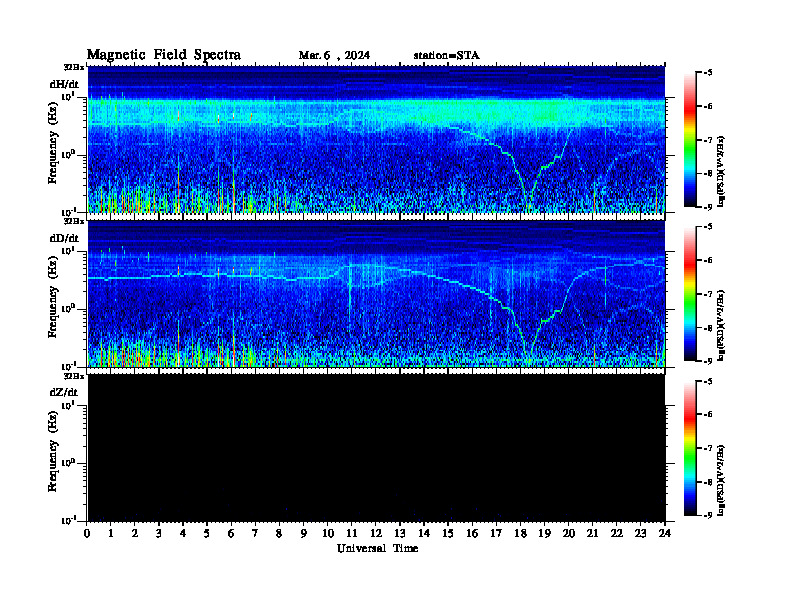Viewport: 792px width, 612px height.
Task: Click the -7 value on the dD/dt color scale
Action: pyautogui.click(x=708, y=294)
